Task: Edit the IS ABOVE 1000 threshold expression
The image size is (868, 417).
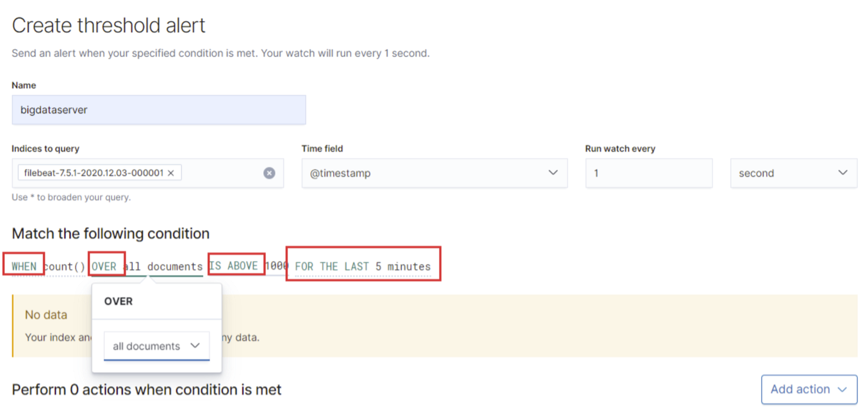Action: 248,266
